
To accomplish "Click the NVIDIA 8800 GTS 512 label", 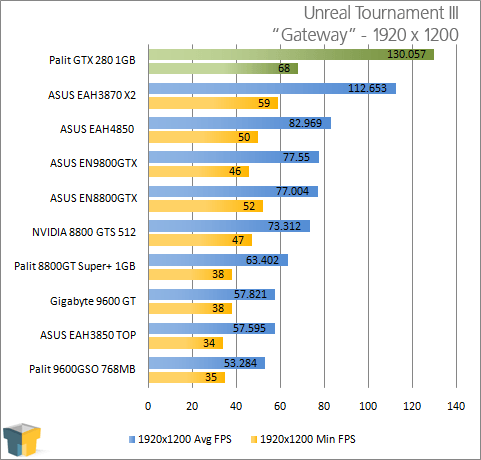I will pyautogui.click(x=84, y=232).
